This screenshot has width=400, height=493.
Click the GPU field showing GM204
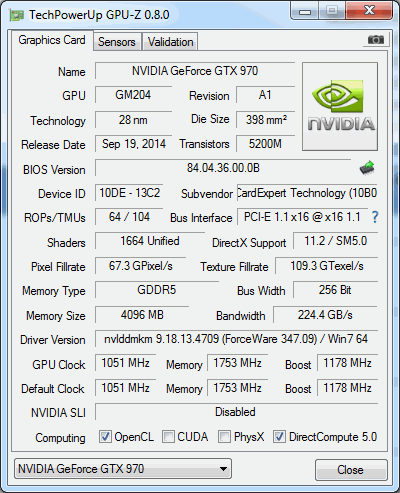[x=133, y=95]
